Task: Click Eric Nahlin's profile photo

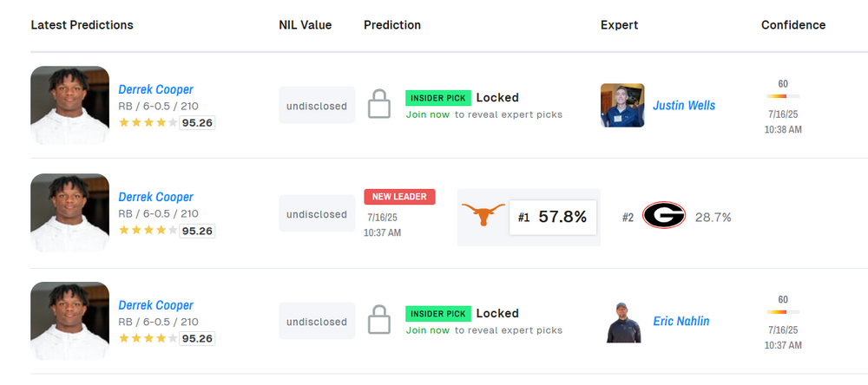Action: pyautogui.click(x=622, y=321)
